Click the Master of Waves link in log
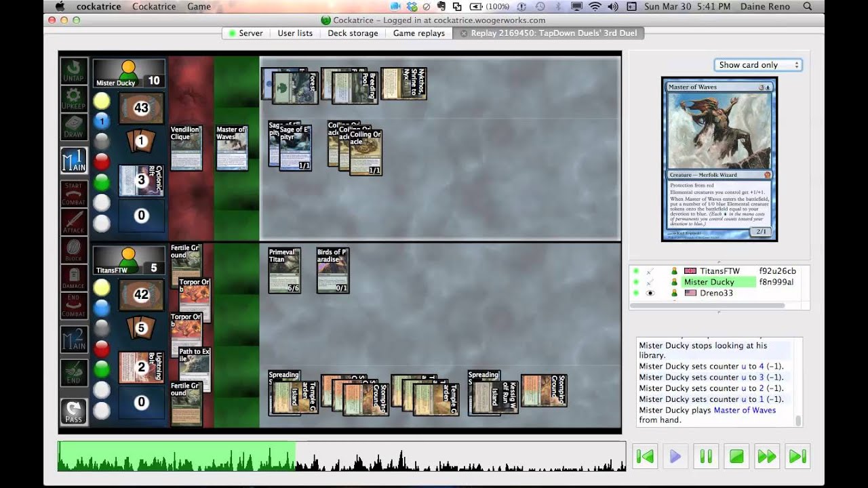The width and height of the screenshot is (868, 488). click(x=745, y=410)
